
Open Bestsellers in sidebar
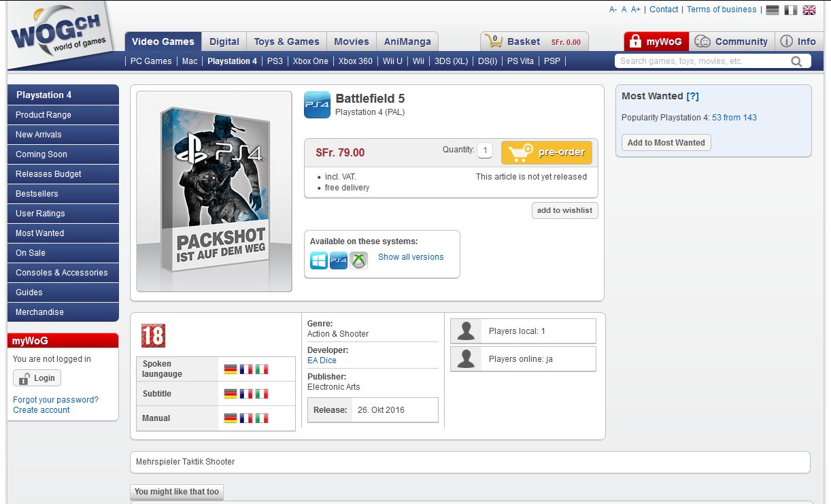pyautogui.click(x=63, y=194)
